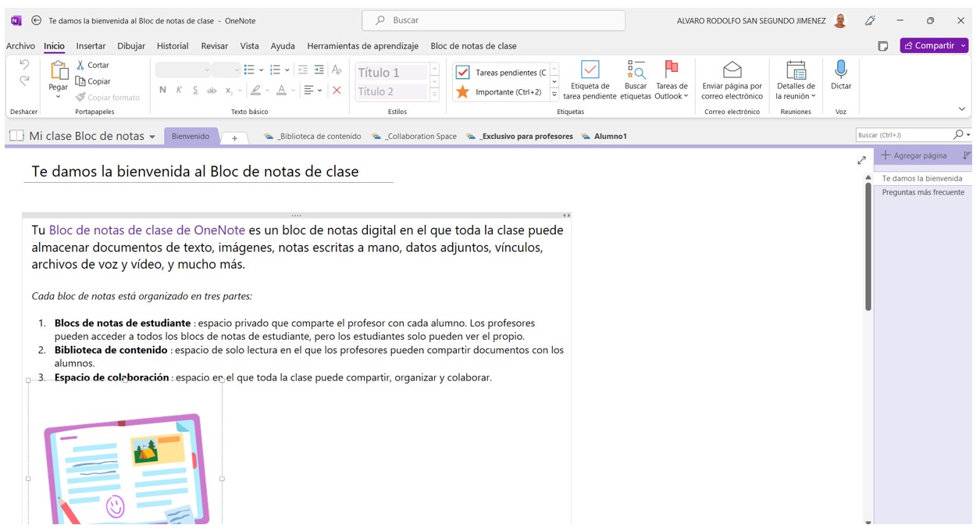Image resolution: width=980 pixels, height=532 pixels.
Task: Apply the strikethrough formatting icon
Action: tap(212, 91)
